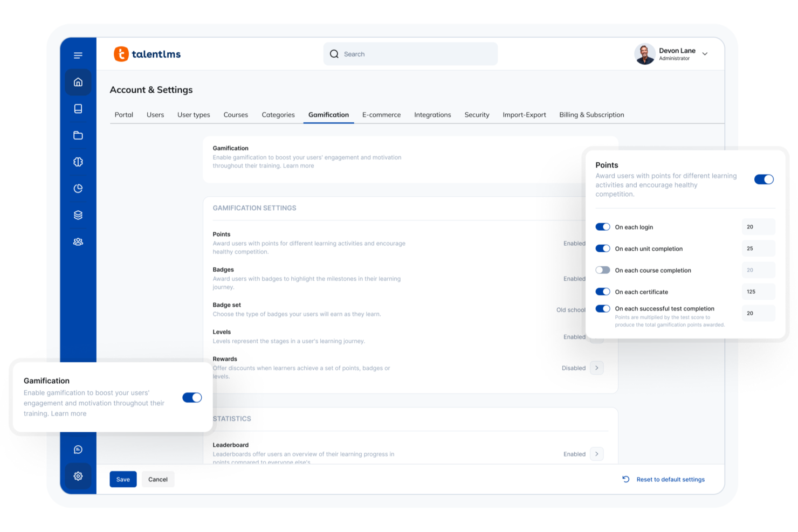The height and width of the screenshot is (532, 798).
Task: Toggle points awarding on each login
Action: (602, 226)
